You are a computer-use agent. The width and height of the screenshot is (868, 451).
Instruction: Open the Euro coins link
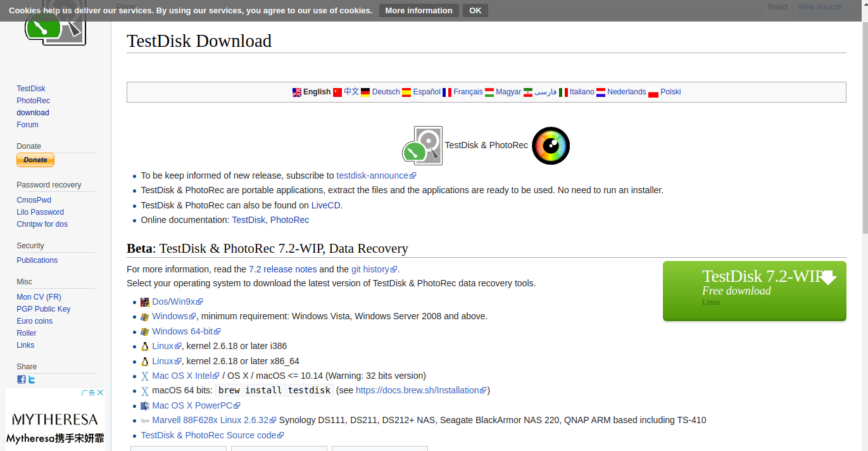coord(34,321)
